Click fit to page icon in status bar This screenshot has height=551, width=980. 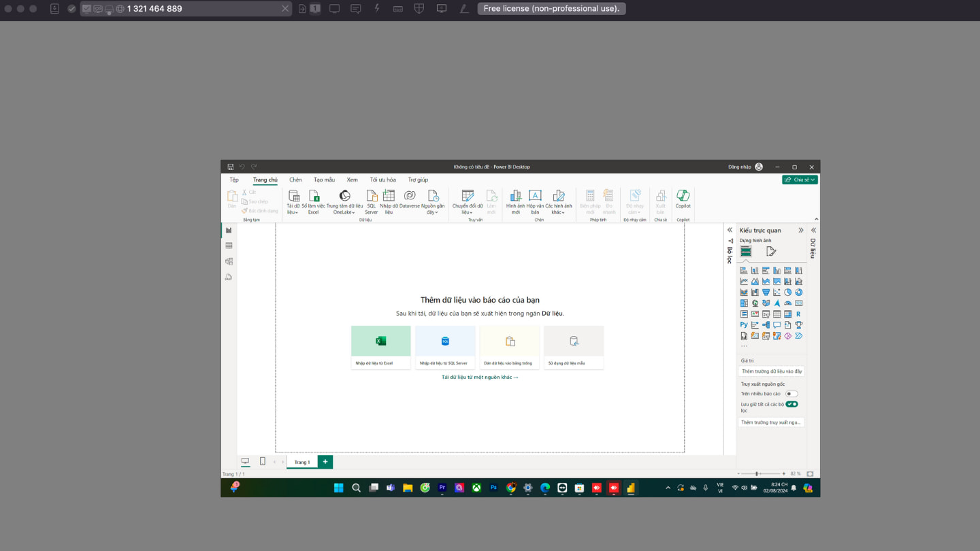810,473
